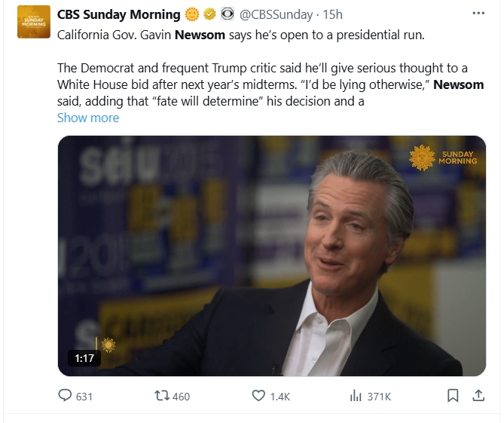Like the post with heart icon
The height and width of the screenshot is (423, 504).
[258, 396]
